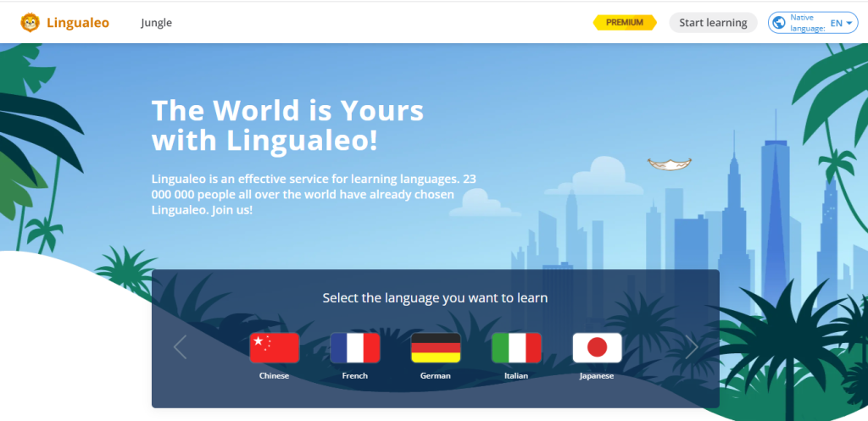Click the Start learning button
Image resolution: width=868 pixels, height=421 pixels.
pos(713,23)
